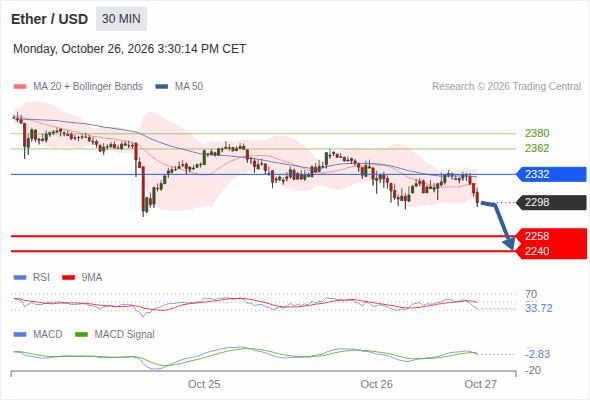Click the black 2298 current price tag
Image resolution: width=590 pixels, height=400 pixels.
[x=551, y=202]
